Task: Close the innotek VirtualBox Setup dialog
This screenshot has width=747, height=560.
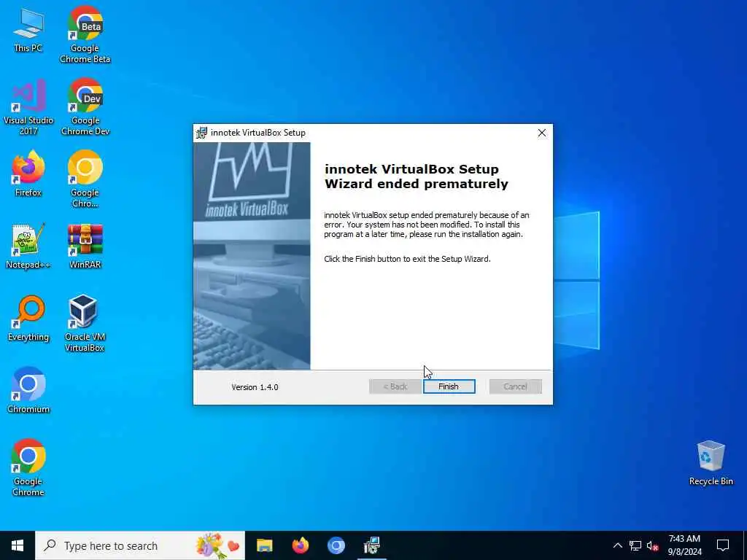Action: coord(542,133)
